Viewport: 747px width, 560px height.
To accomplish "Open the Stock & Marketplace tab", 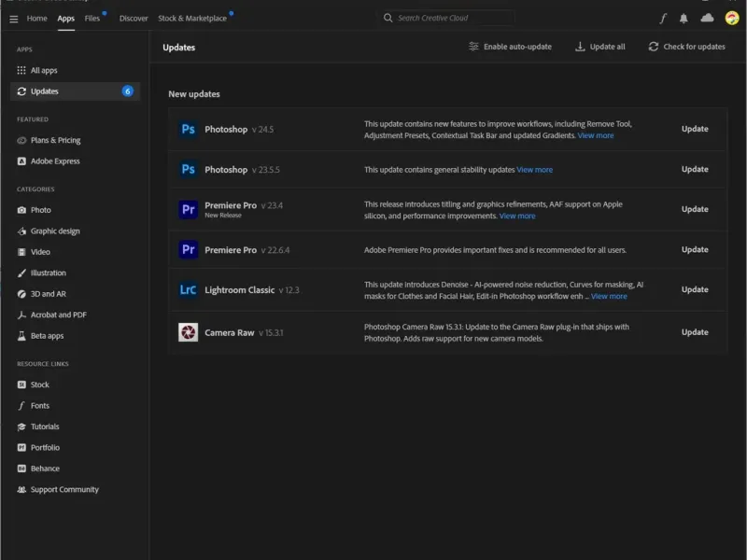I will point(192,19).
